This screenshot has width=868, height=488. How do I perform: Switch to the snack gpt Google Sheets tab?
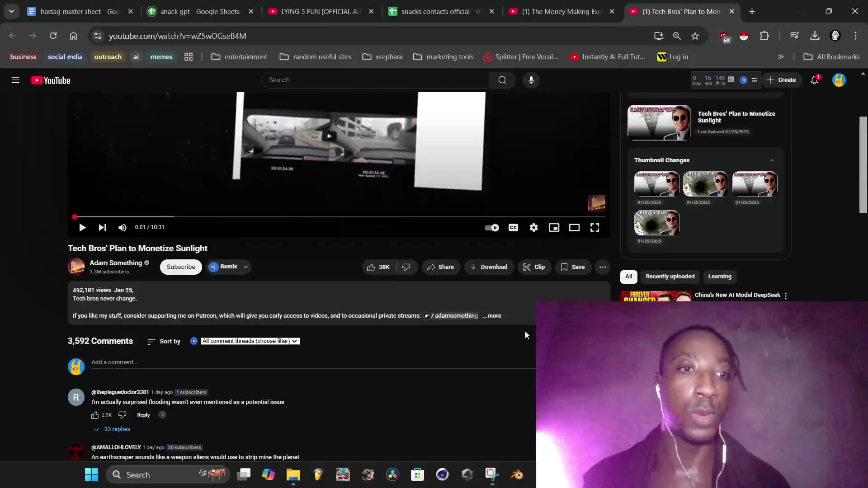[200, 12]
